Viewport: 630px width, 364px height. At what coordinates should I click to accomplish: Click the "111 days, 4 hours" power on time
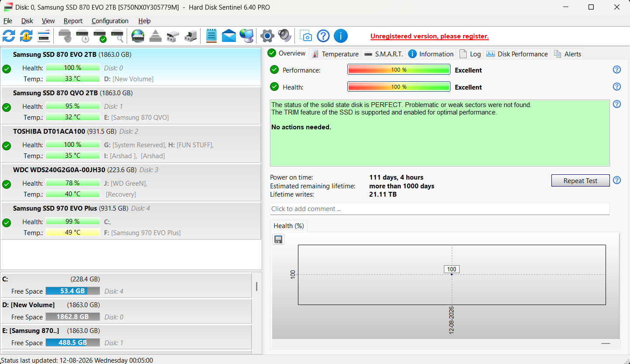(396, 177)
